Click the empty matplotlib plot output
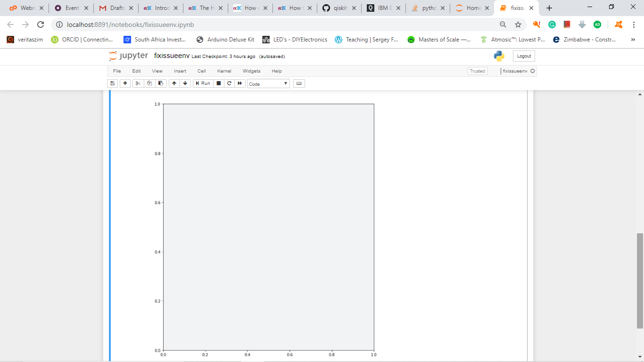The height and width of the screenshot is (362, 644). (x=268, y=227)
